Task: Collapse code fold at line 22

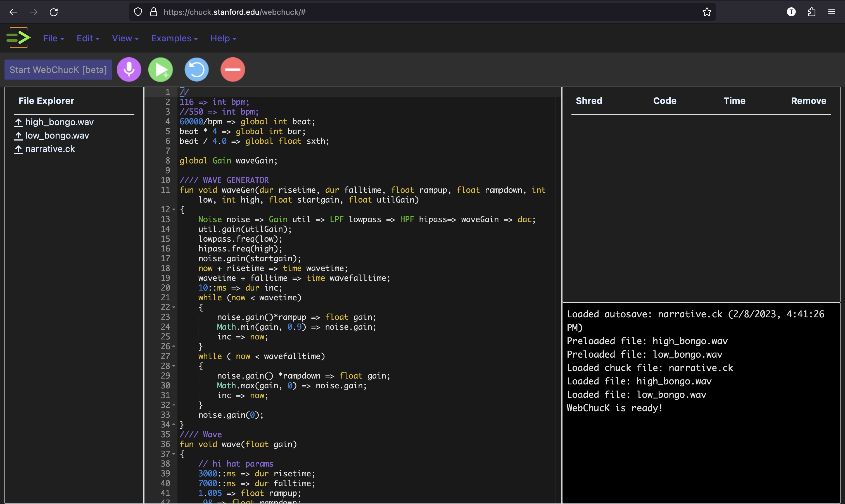Action: [x=174, y=307]
